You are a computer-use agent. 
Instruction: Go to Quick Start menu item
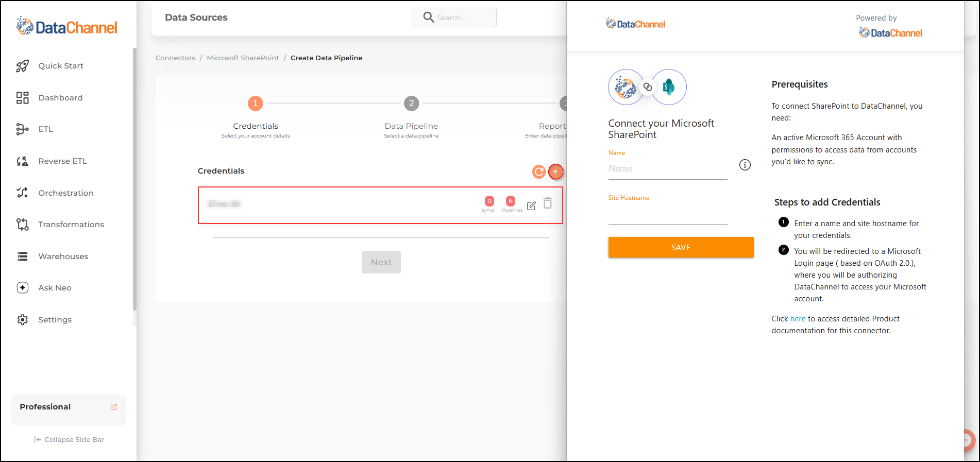click(61, 66)
